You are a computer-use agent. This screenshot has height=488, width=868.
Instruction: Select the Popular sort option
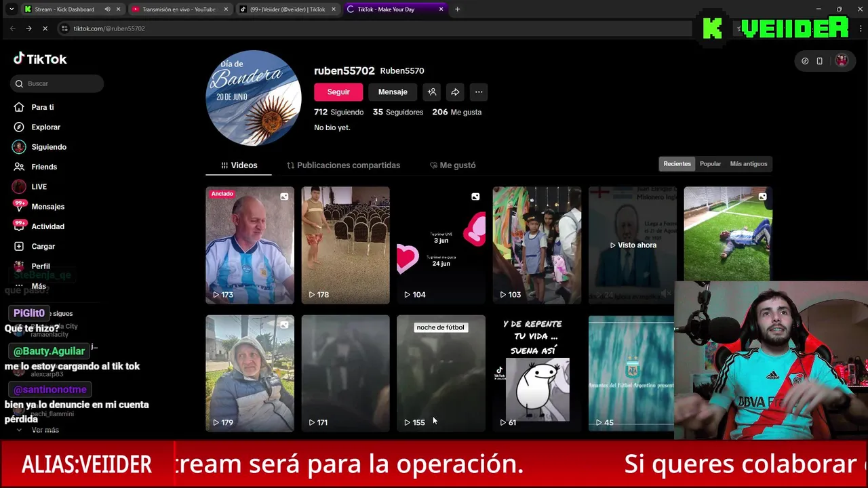click(710, 164)
